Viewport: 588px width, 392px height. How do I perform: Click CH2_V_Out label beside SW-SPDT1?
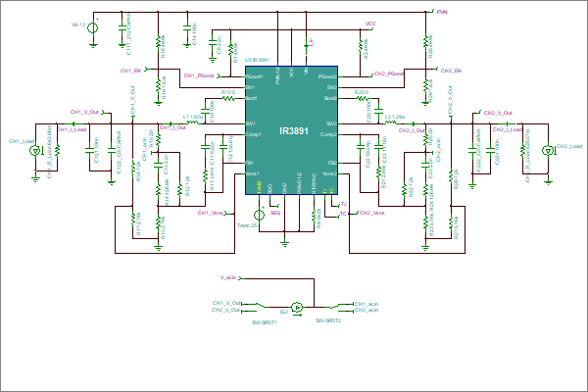[225, 311]
